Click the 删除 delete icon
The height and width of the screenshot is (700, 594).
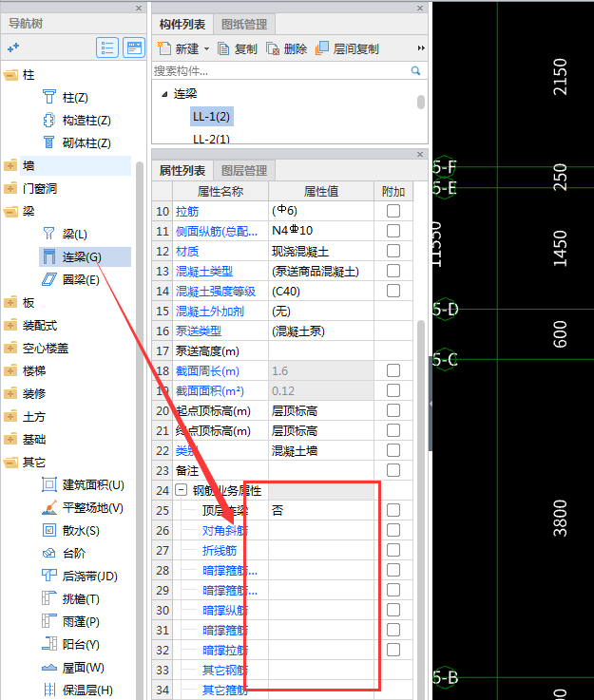point(273,48)
